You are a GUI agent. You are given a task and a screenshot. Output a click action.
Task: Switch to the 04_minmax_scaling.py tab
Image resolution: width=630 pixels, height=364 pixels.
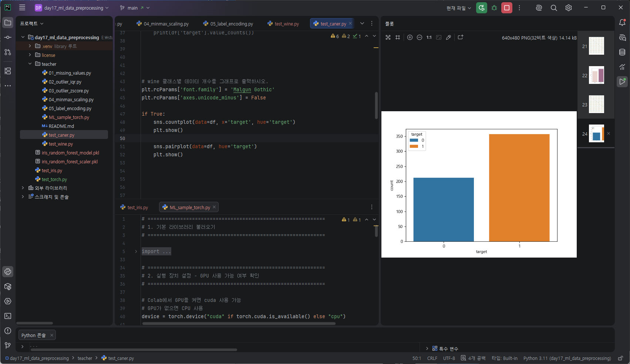point(162,24)
